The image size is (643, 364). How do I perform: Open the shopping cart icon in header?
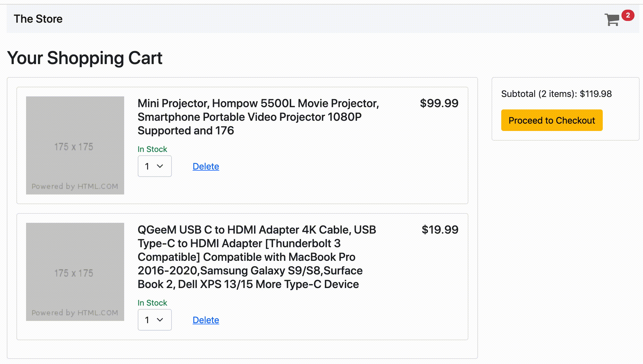tap(612, 20)
